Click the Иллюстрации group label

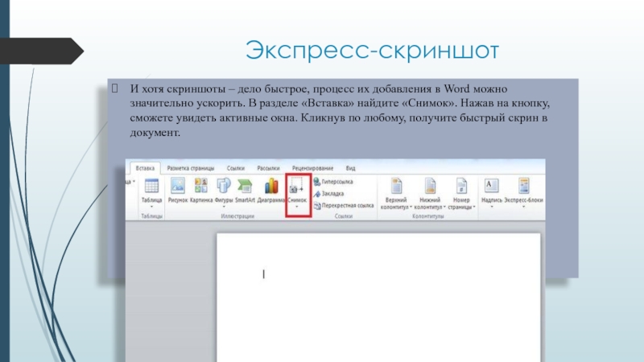[x=237, y=216]
